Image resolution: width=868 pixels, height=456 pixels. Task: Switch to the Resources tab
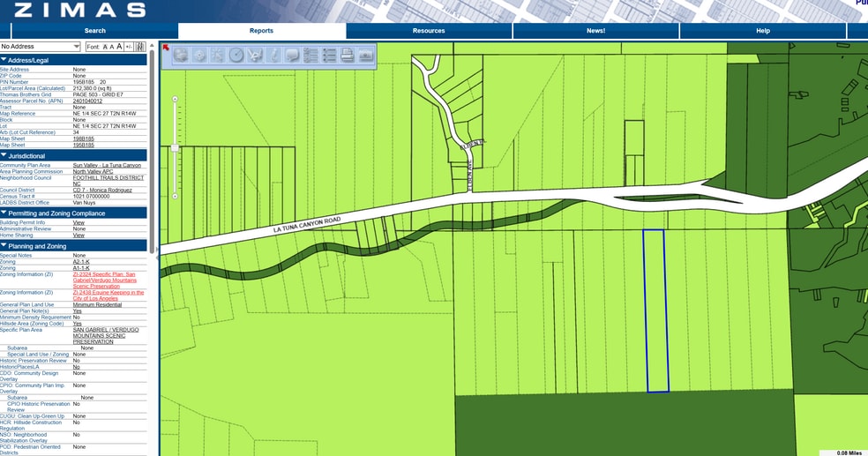[429, 31]
